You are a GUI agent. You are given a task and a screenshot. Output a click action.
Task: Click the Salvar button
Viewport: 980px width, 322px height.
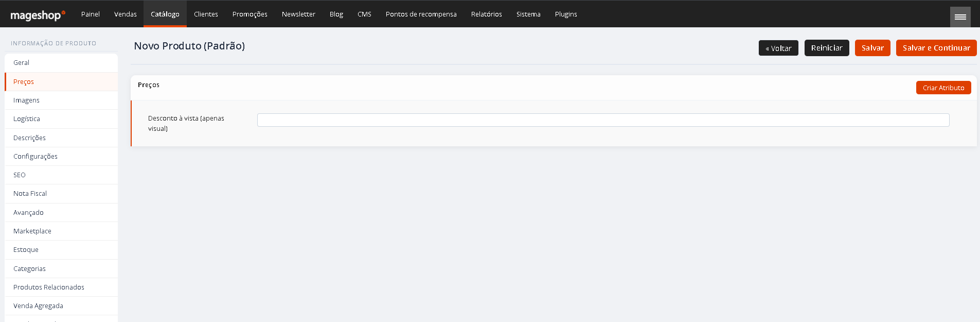872,48
